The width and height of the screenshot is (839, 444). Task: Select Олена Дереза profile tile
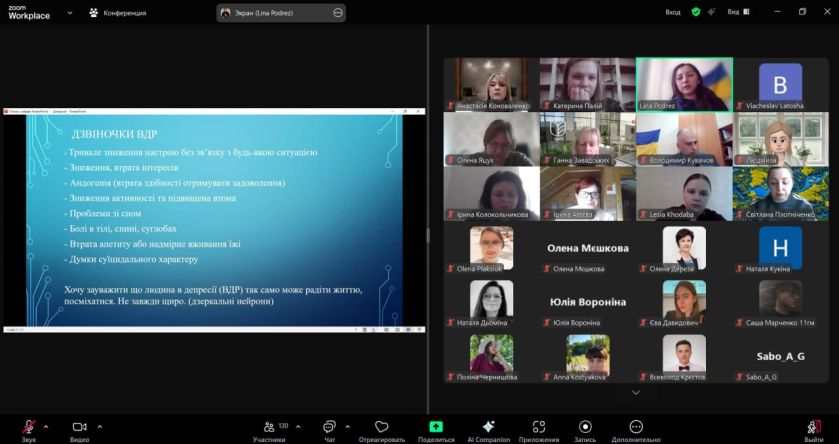684,248
